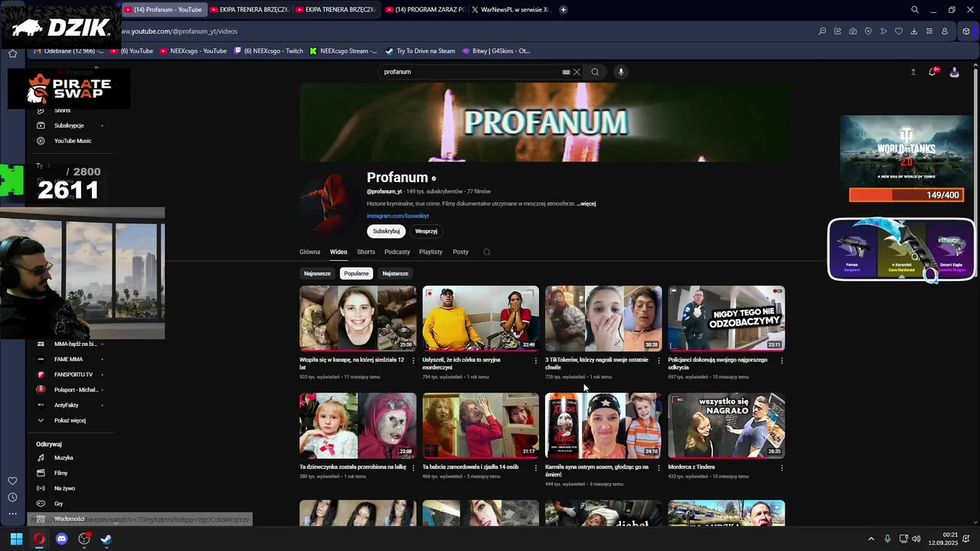Open the Opera extensions cube icon

(966, 31)
